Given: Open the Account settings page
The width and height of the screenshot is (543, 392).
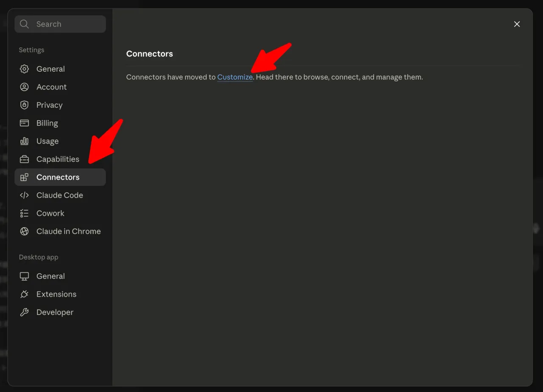Looking at the screenshot, I should 60,87.
